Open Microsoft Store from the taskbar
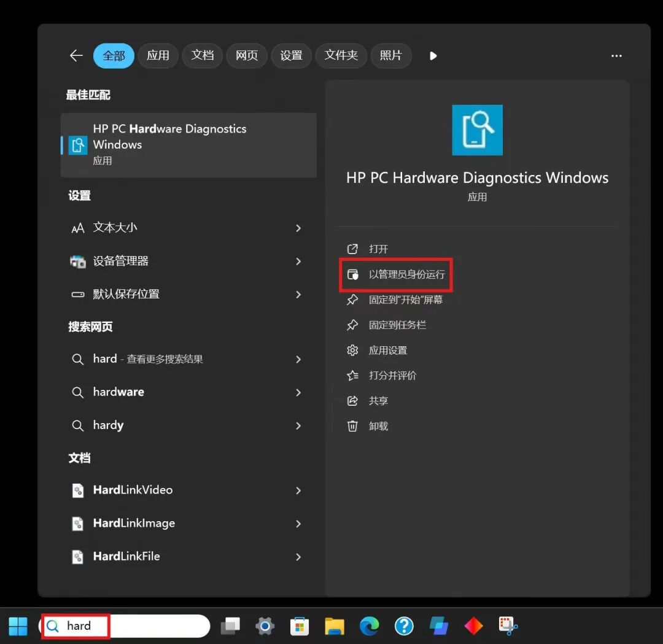This screenshot has width=663, height=644. pos(299,626)
